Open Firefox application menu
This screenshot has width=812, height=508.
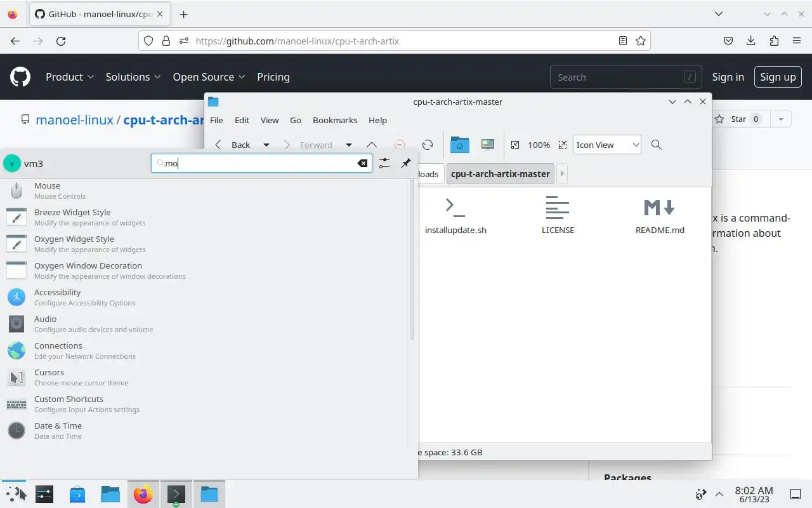[797, 41]
